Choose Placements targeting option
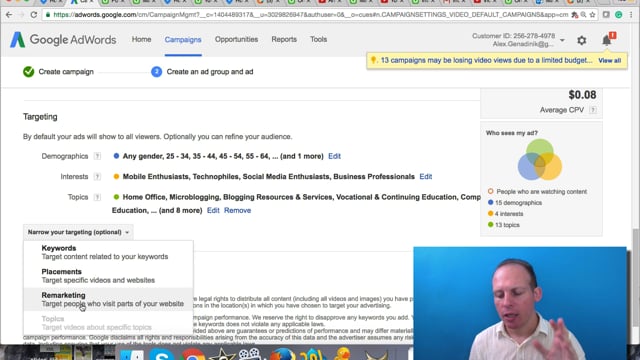640x360 pixels. point(108,276)
